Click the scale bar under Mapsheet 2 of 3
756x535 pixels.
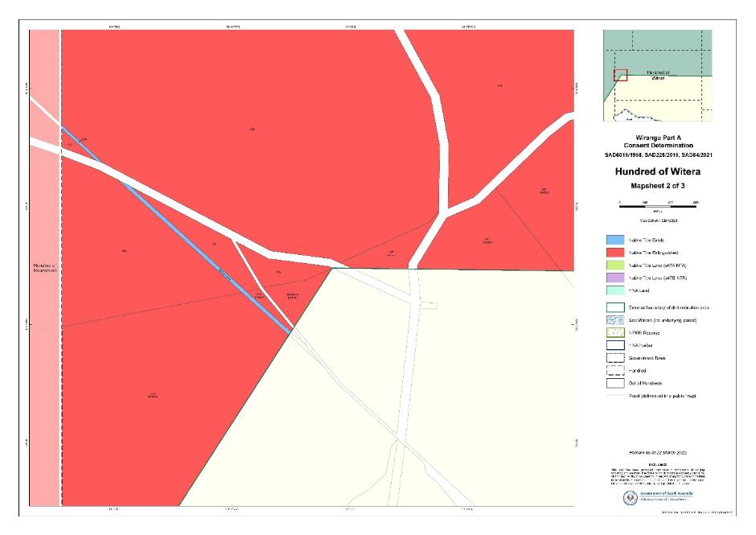tap(658, 206)
